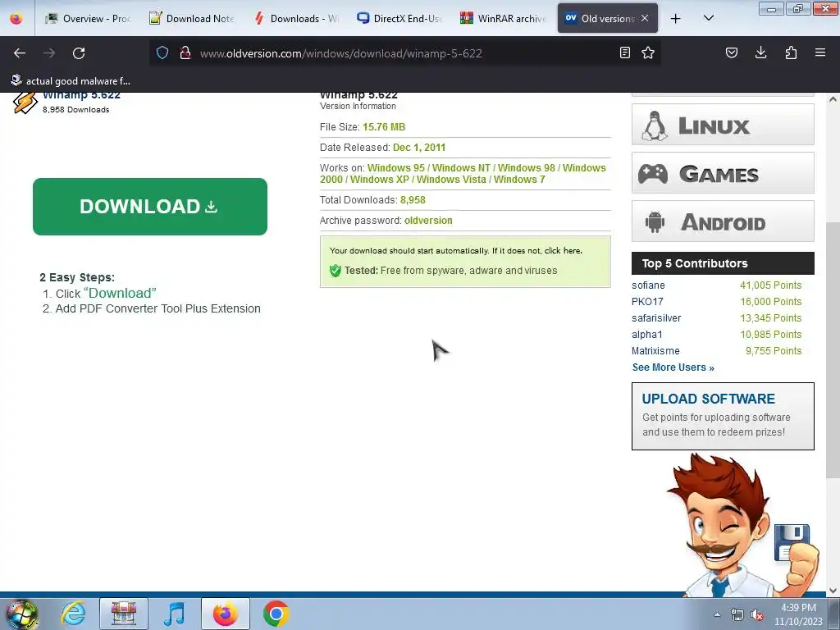
Task: Click the page vertical scrollbar thumb
Action: click(x=833, y=349)
